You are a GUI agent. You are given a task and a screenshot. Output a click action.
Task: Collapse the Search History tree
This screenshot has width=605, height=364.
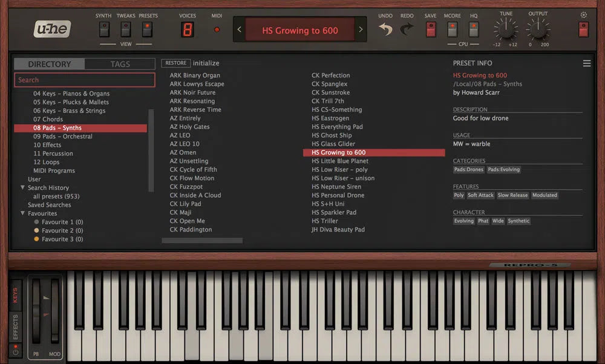pyautogui.click(x=22, y=188)
